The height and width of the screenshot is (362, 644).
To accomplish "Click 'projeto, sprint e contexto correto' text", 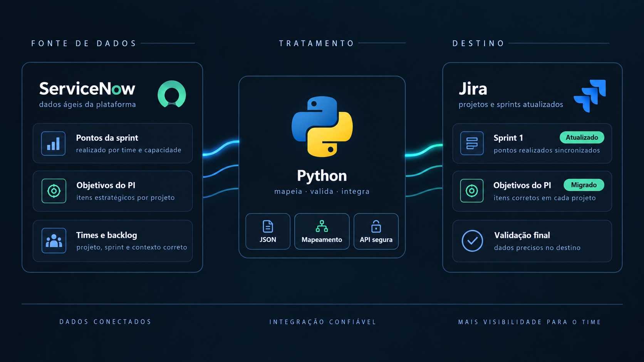I will 132,247.
